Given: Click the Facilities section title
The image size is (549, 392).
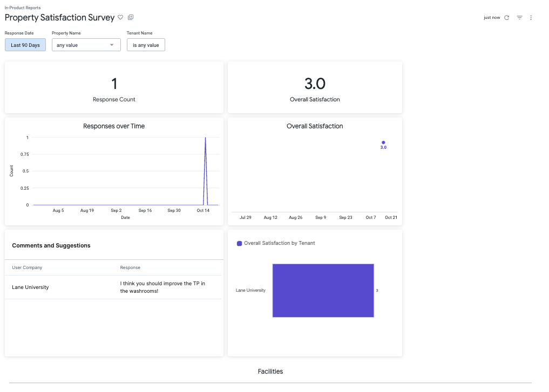Looking at the screenshot, I should click(270, 372).
